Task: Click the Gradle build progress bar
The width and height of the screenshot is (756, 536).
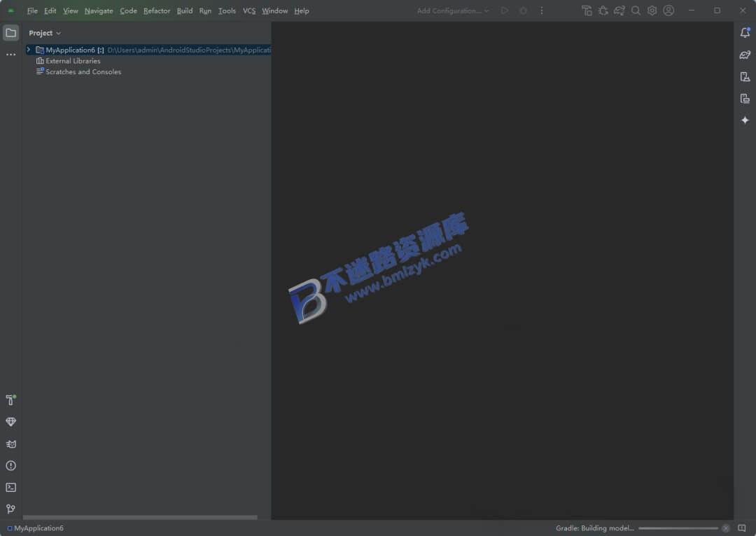Action: pos(678,528)
